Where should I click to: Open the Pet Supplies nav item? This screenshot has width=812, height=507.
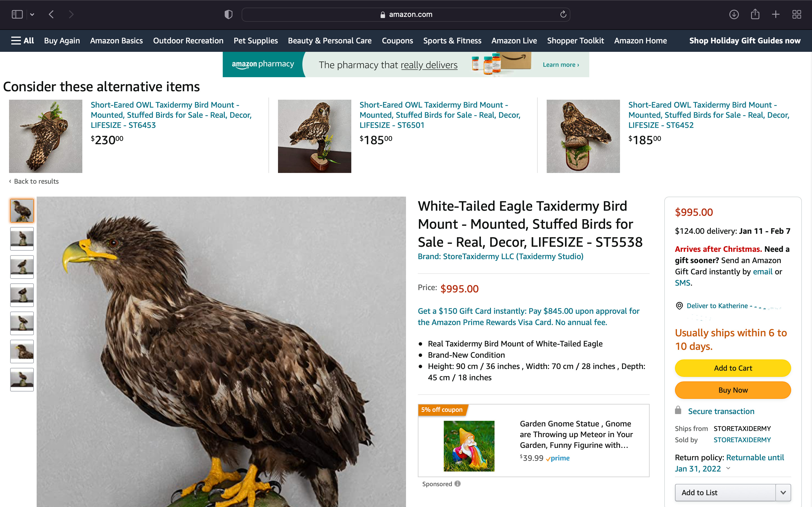256,41
